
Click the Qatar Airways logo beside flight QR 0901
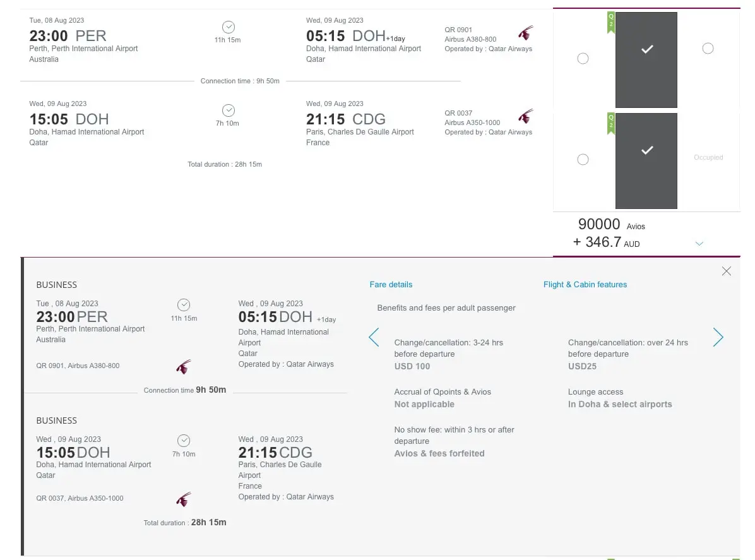pos(525,32)
